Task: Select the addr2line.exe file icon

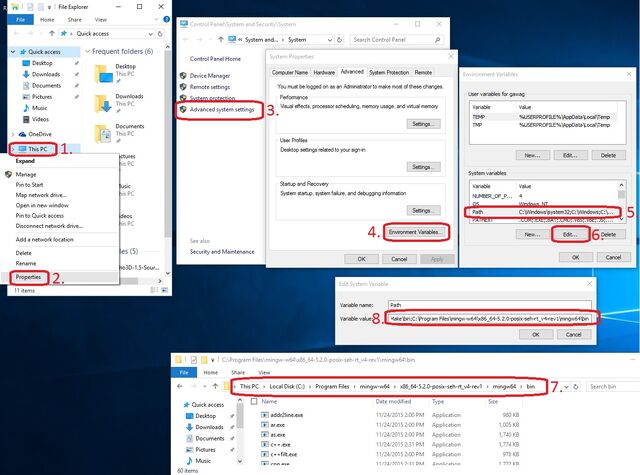Action: (264, 415)
